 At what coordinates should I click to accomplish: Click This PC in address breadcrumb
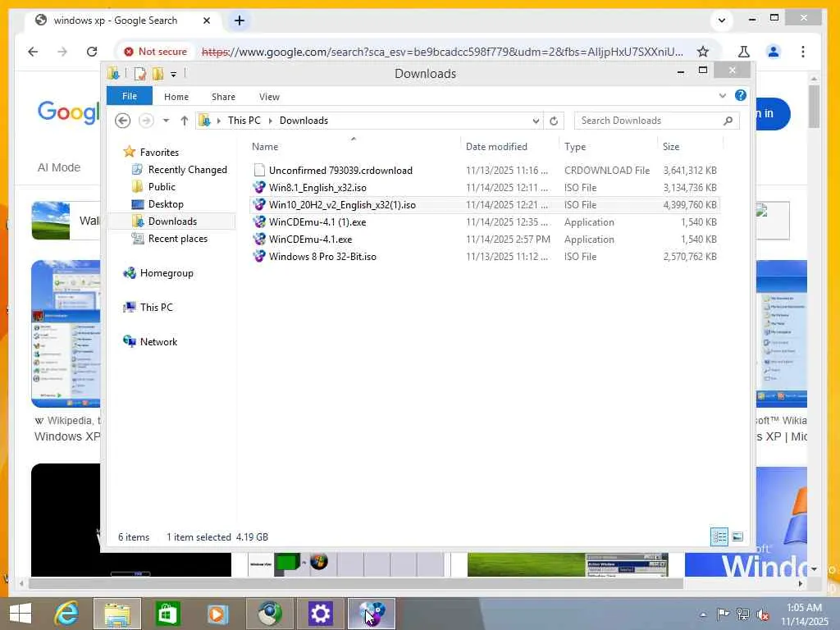click(244, 121)
